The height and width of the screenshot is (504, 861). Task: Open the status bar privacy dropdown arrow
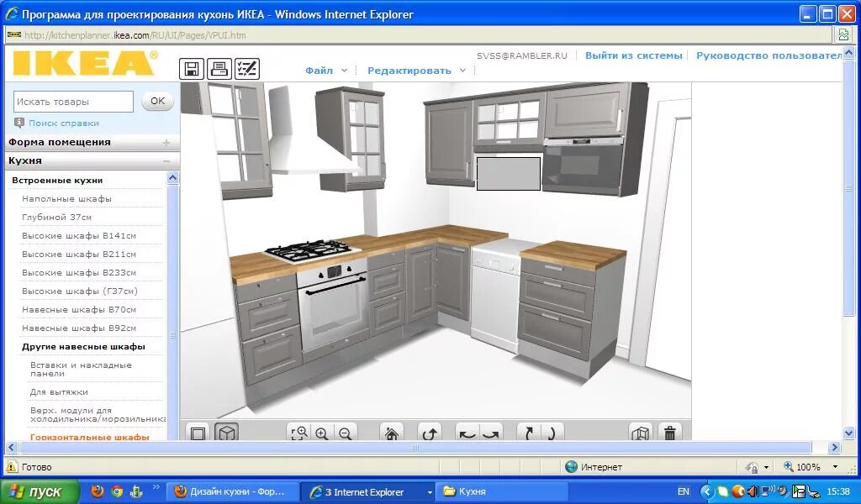pos(766,468)
